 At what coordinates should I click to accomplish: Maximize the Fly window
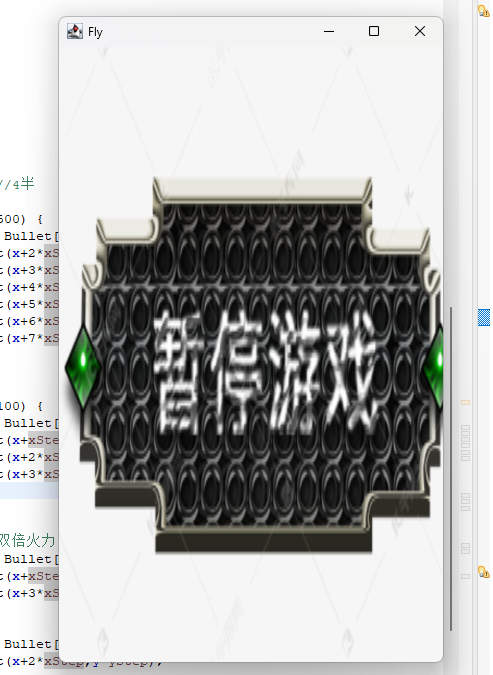(374, 31)
